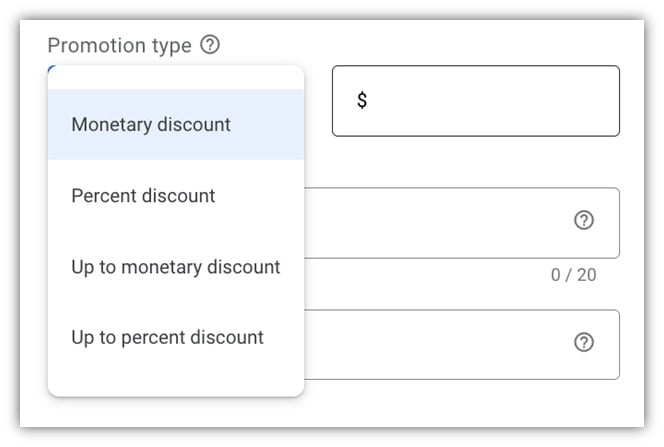Select Monetary discount from the dropdown
The height and width of the screenshot is (447, 664).
(x=151, y=125)
